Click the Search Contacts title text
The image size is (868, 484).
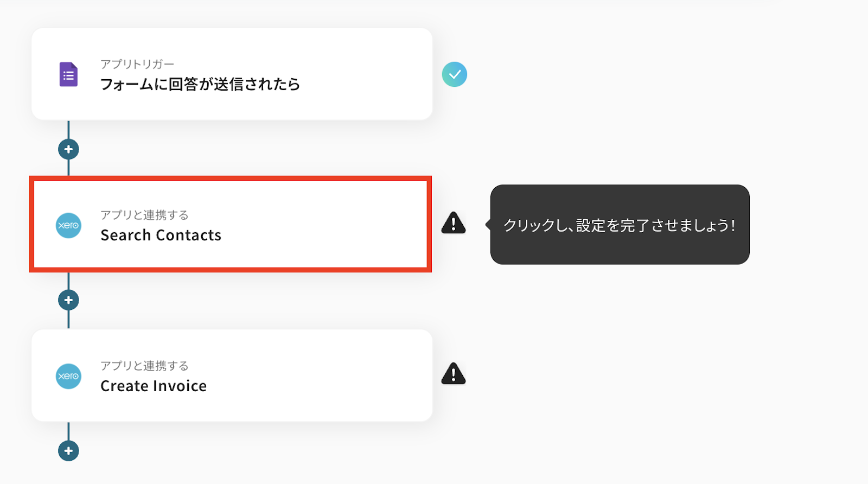tap(161, 235)
